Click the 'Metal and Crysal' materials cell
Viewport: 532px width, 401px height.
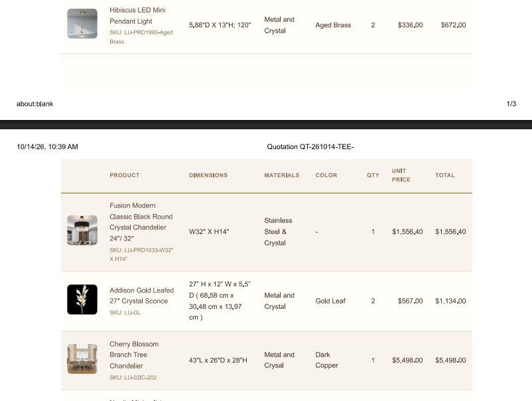click(x=279, y=360)
